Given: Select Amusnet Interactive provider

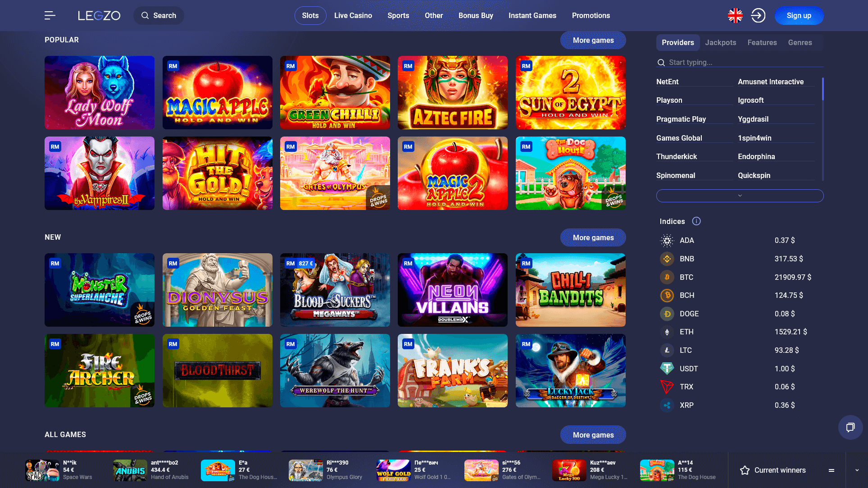Looking at the screenshot, I should pyautogui.click(x=770, y=82).
